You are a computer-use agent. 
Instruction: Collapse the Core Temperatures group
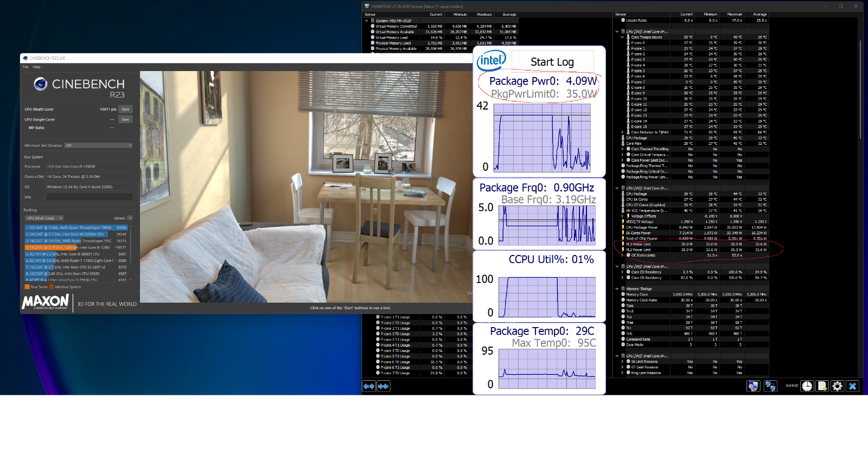(x=622, y=37)
